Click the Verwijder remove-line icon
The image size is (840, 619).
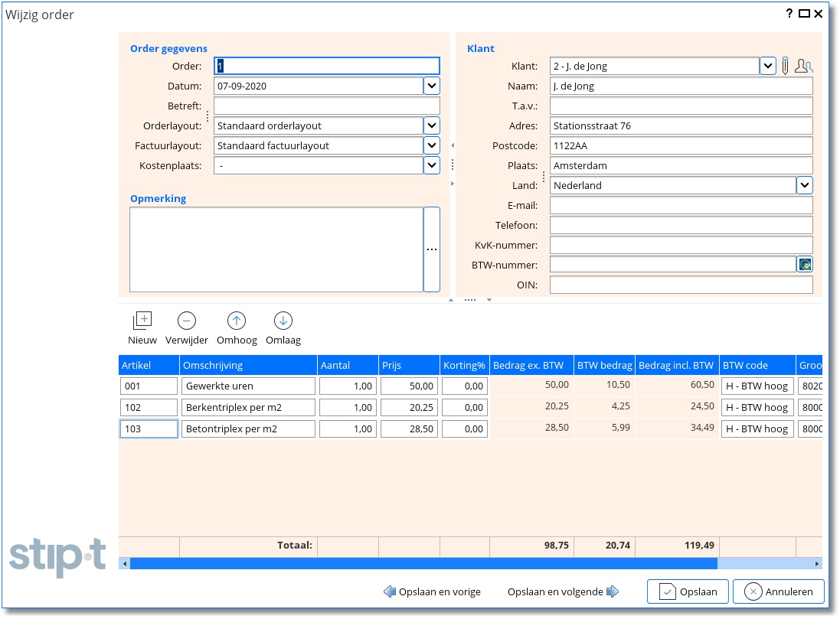(x=187, y=321)
